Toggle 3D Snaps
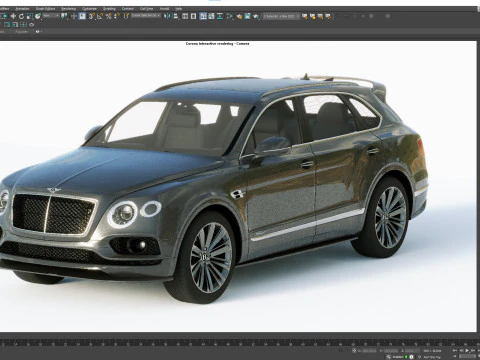 click(91, 16)
